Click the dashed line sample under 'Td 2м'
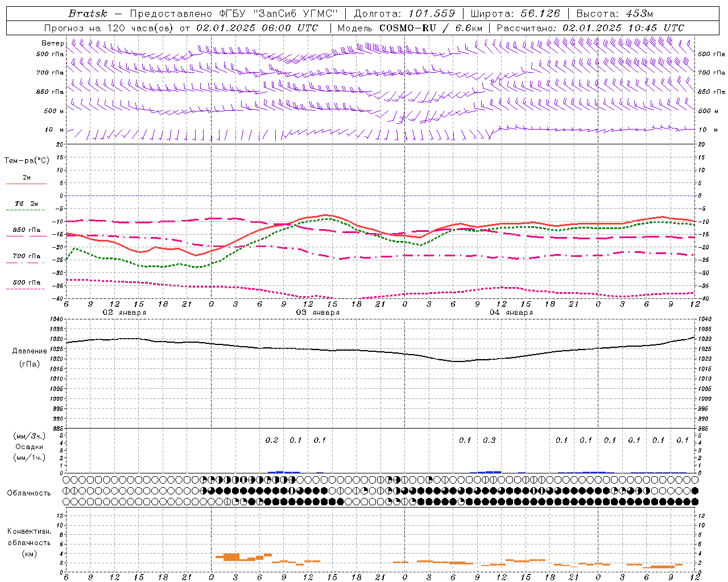Viewport: 728px width, 582px height. (26, 210)
